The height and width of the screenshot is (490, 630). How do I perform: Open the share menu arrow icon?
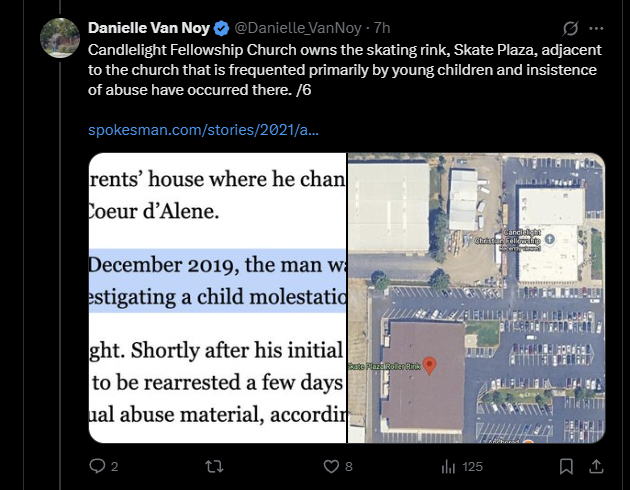[597, 466]
